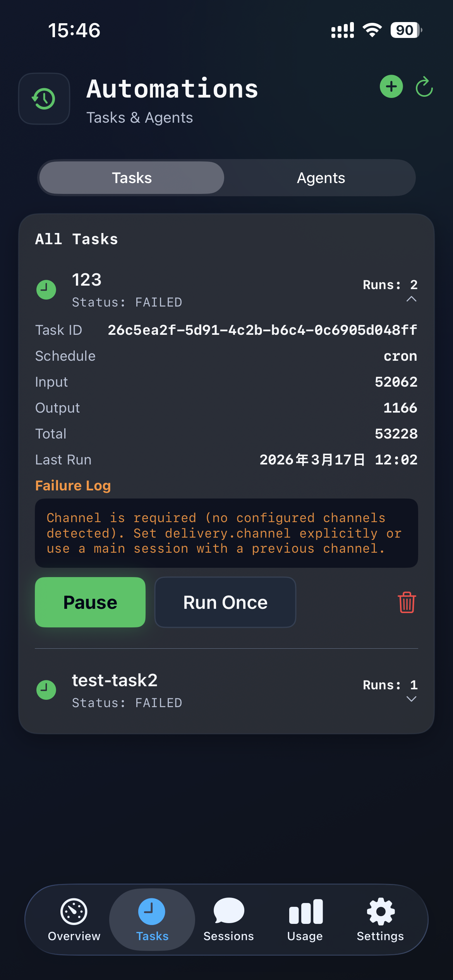This screenshot has height=980, width=453.
Task: Collapse task 123 details chevron
Action: 411,299
